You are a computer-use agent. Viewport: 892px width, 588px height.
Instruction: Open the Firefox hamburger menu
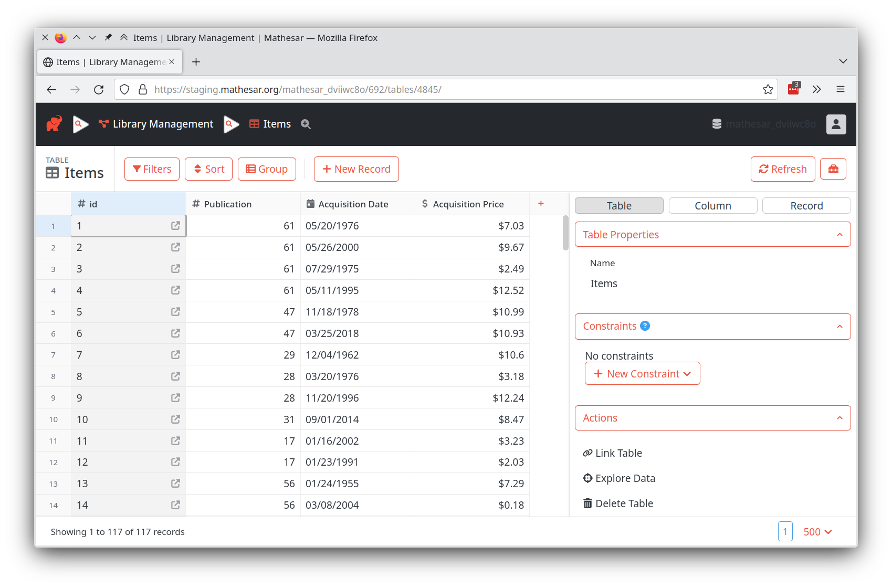pyautogui.click(x=841, y=89)
